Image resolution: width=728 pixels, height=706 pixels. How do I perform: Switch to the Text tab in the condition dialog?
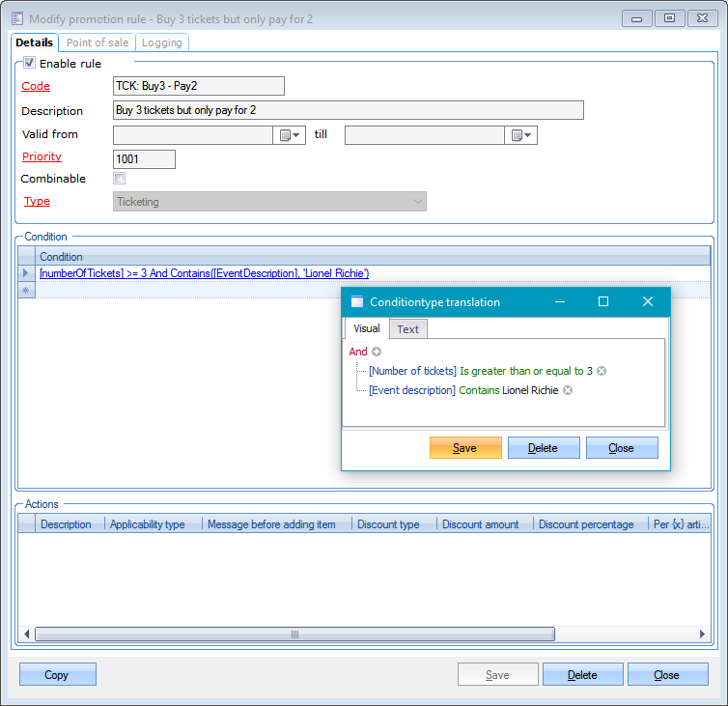408,329
